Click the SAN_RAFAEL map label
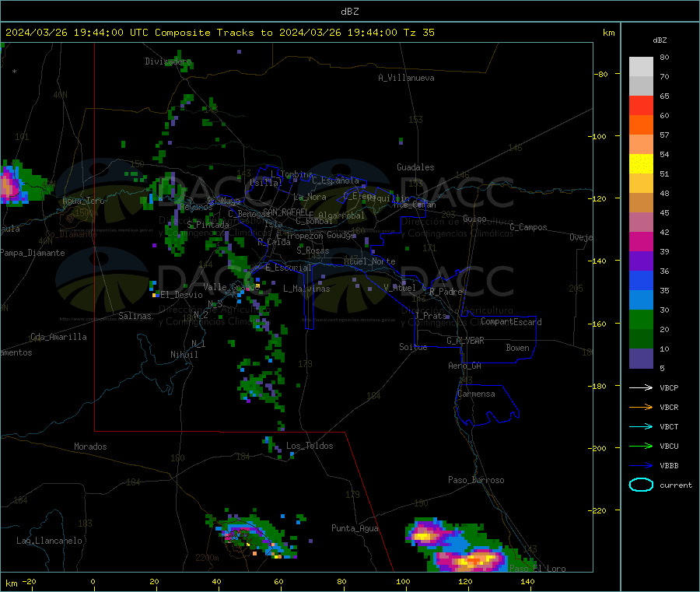The image size is (700, 592). click(x=285, y=212)
